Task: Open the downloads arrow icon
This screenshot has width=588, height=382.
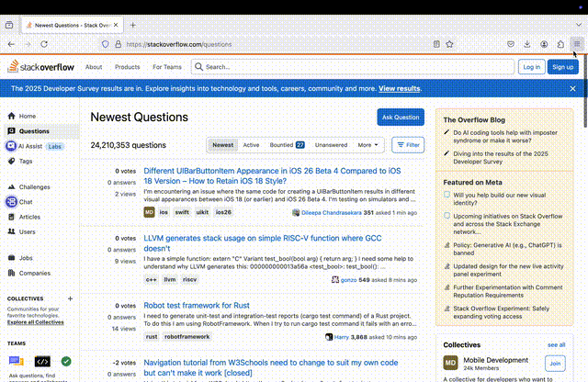Action: pyautogui.click(x=526, y=44)
